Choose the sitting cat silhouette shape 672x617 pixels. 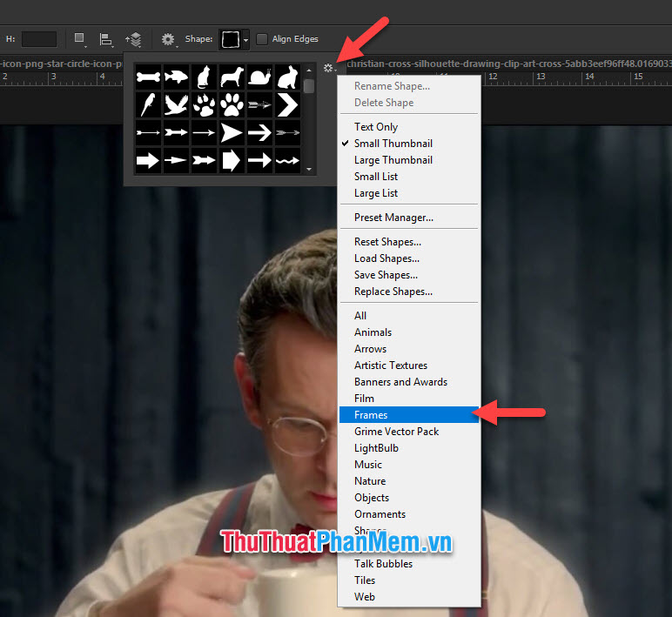click(204, 77)
